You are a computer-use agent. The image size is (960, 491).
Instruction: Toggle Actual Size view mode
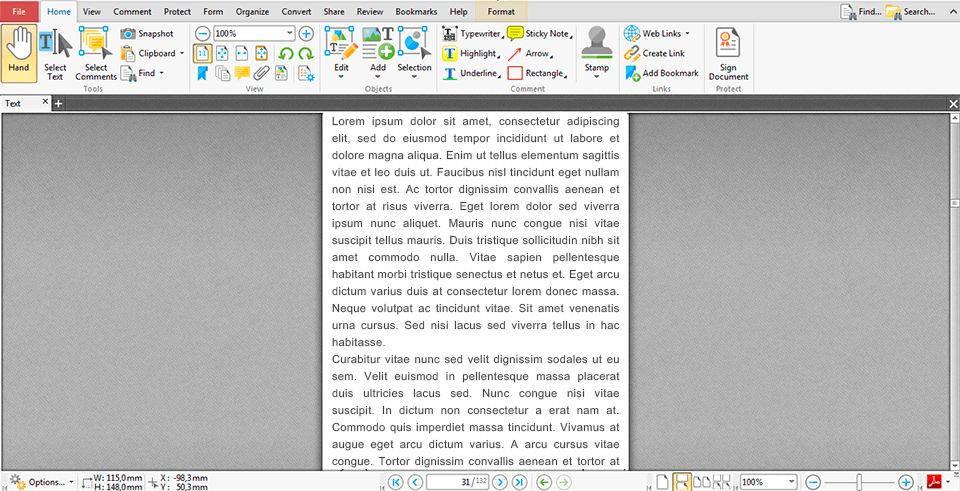click(202, 54)
